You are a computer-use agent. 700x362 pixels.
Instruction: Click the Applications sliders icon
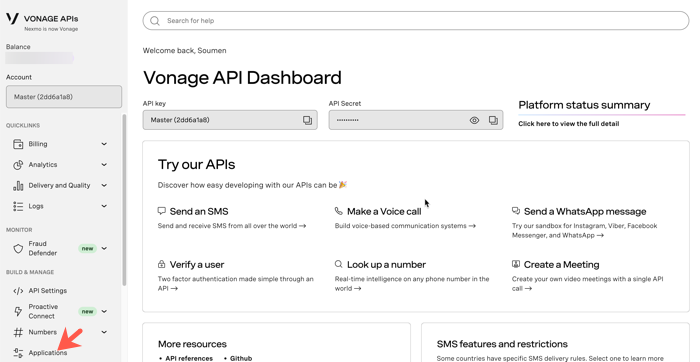tap(18, 353)
